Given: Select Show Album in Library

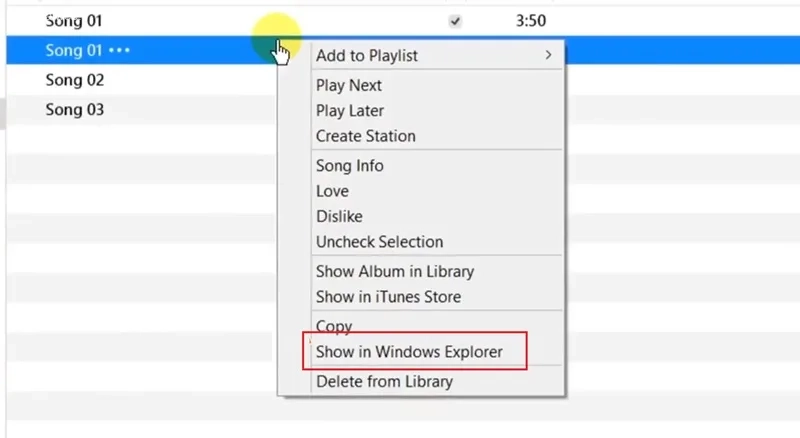Looking at the screenshot, I should [x=437, y=272].
